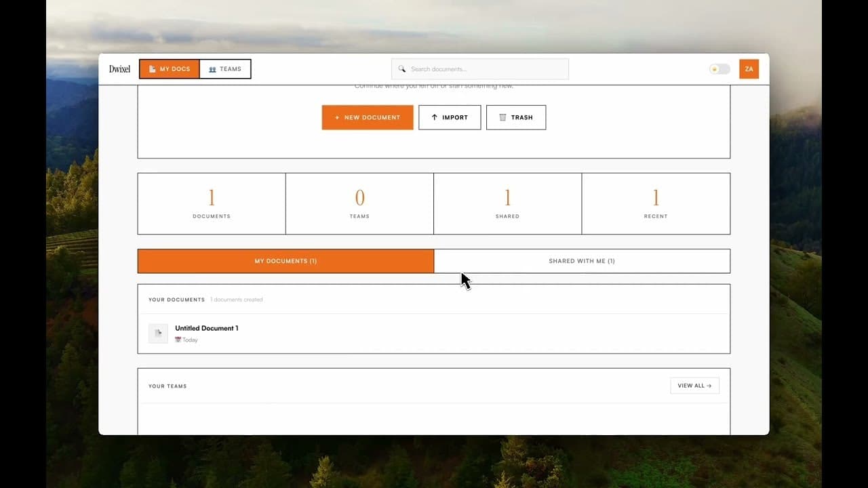Click the search documents input field
The width and height of the screenshot is (868, 488).
(x=479, y=68)
